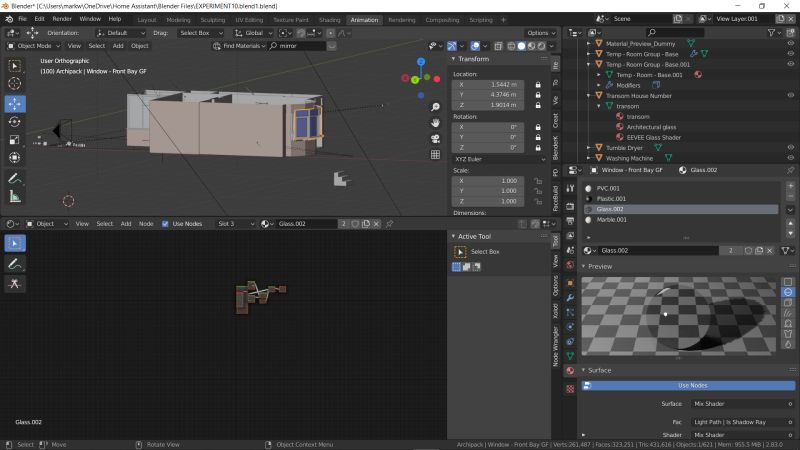800x450 pixels.
Task: Select the Cursor tool in 3D viewport toolbar
Action: point(15,84)
